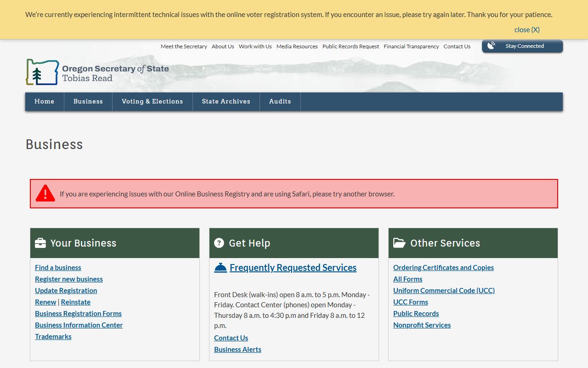Click the Safari browser warning message

pos(227,194)
